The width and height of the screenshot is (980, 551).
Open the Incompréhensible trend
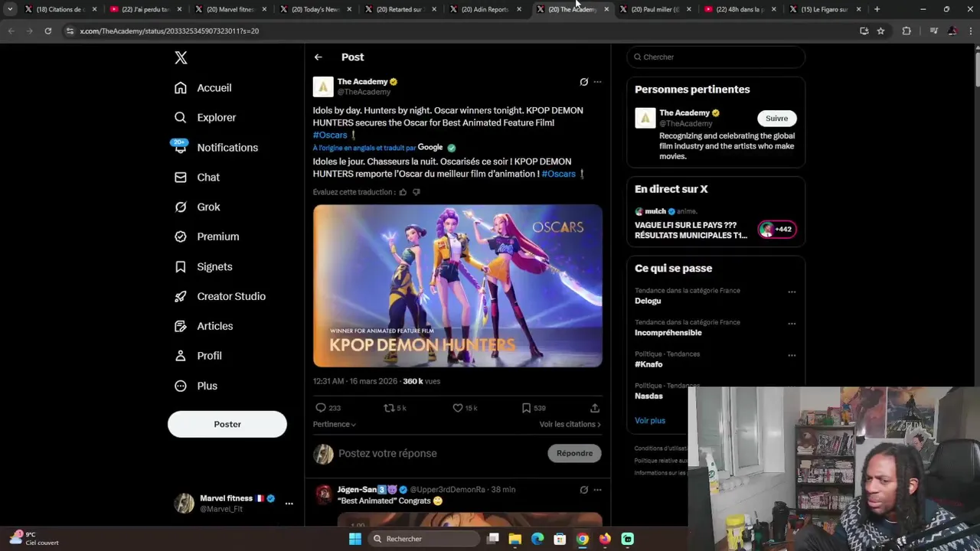[668, 334]
